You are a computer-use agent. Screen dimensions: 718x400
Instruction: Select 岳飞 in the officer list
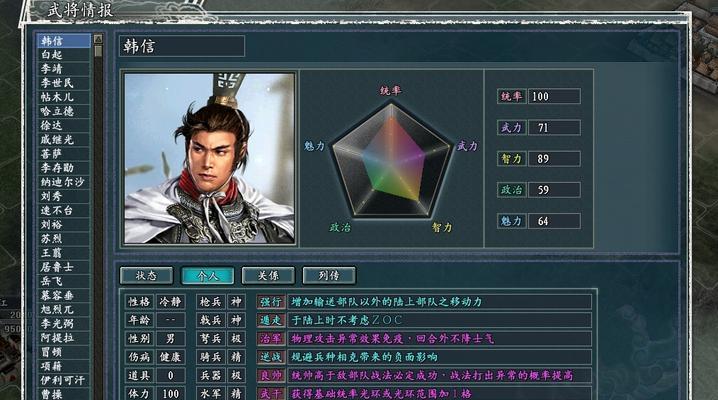tap(64, 282)
